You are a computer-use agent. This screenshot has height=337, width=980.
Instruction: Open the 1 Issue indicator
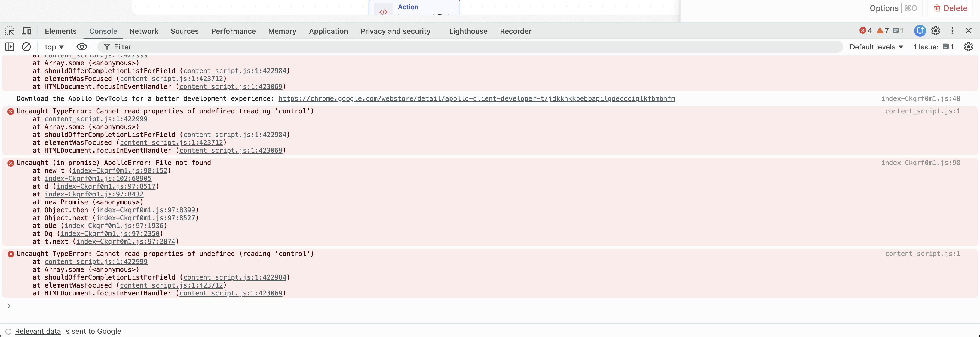(x=933, y=47)
